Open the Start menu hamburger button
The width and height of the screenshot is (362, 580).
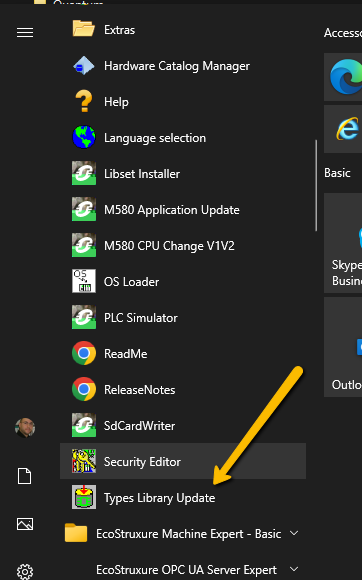[25, 33]
